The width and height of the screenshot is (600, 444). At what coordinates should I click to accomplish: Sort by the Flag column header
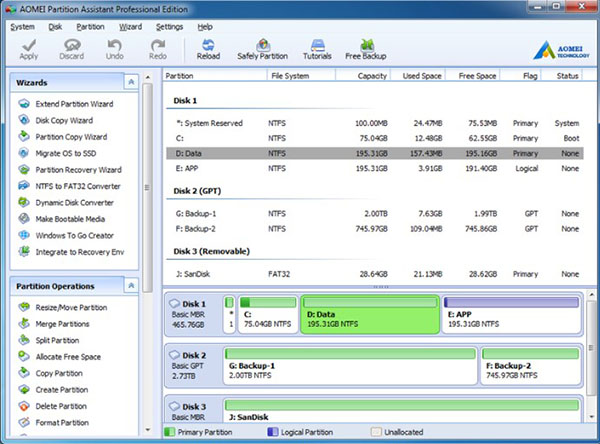pos(521,76)
